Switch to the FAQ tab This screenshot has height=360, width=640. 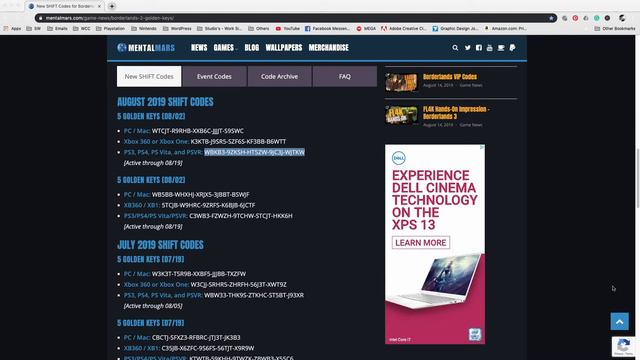point(345,76)
